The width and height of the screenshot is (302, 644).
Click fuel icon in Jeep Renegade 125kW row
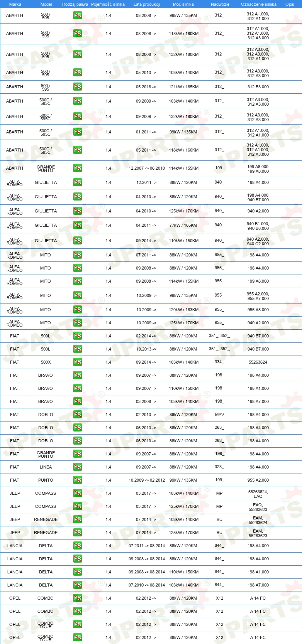tap(77, 533)
